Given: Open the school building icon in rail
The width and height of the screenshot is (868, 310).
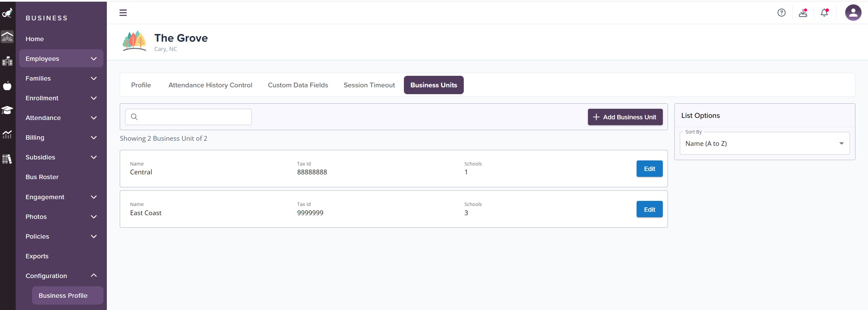Looking at the screenshot, I should (7, 61).
